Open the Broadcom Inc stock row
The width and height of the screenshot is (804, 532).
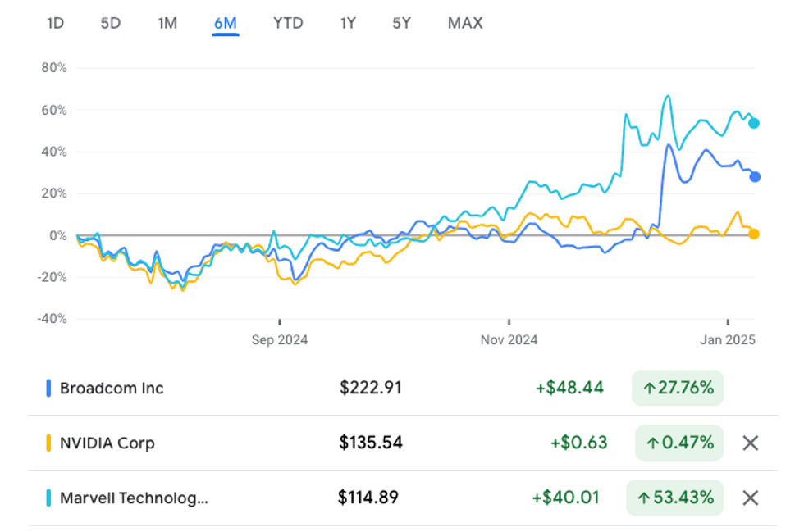pyautogui.click(x=112, y=389)
